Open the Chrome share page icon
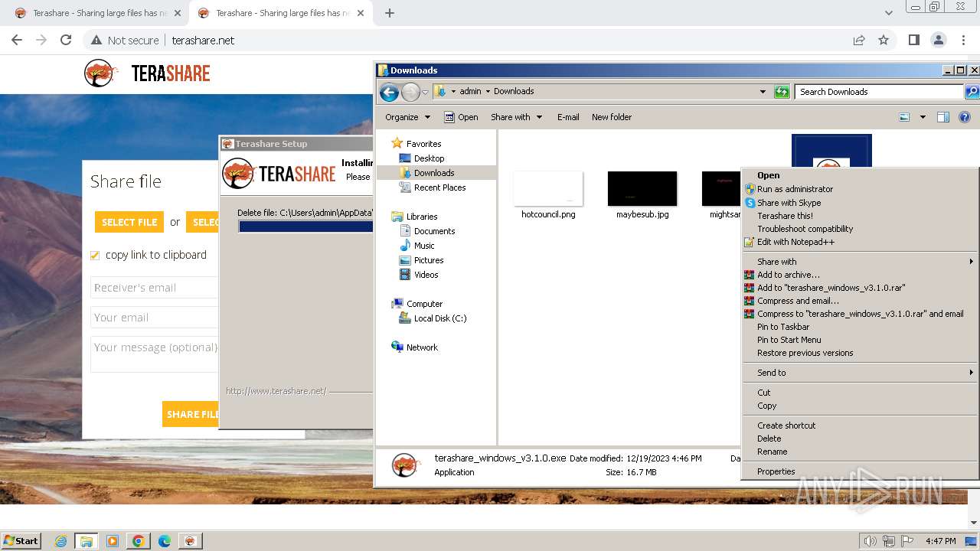 pos(859,40)
